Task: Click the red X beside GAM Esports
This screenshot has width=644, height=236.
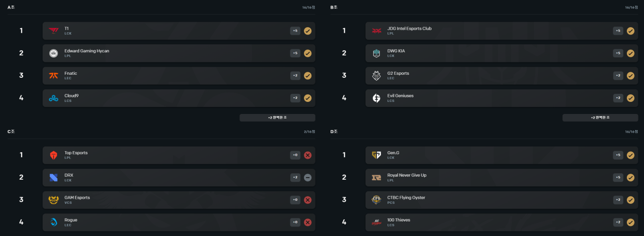Action: 308,200
